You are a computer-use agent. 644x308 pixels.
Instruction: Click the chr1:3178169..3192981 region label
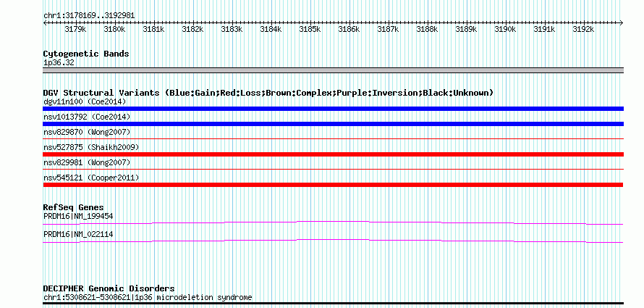[89, 16]
